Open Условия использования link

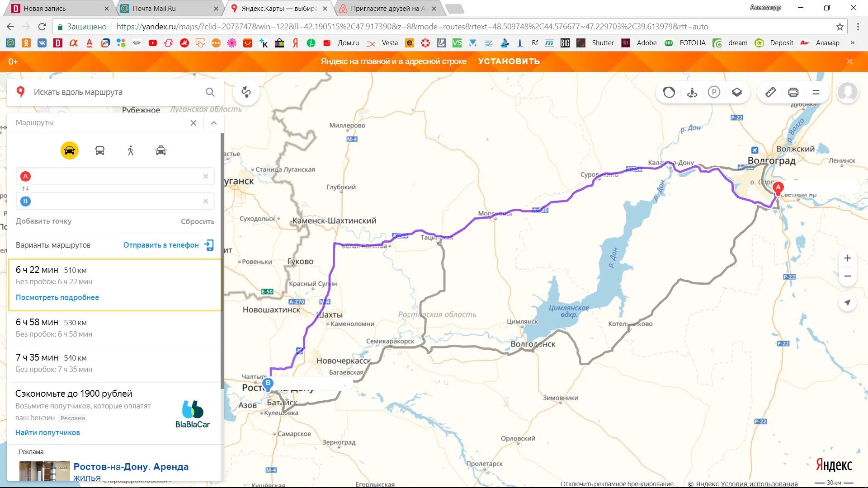759,484
